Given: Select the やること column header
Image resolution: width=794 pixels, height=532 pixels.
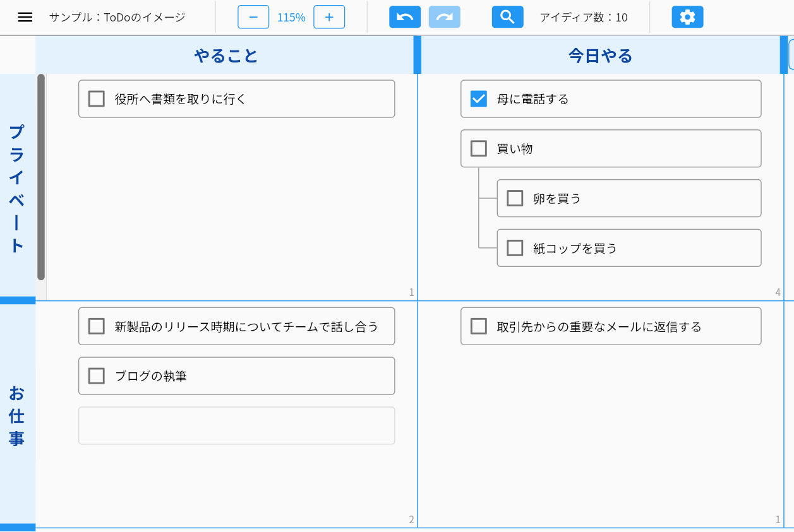Looking at the screenshot, I should tap(225, 56).
